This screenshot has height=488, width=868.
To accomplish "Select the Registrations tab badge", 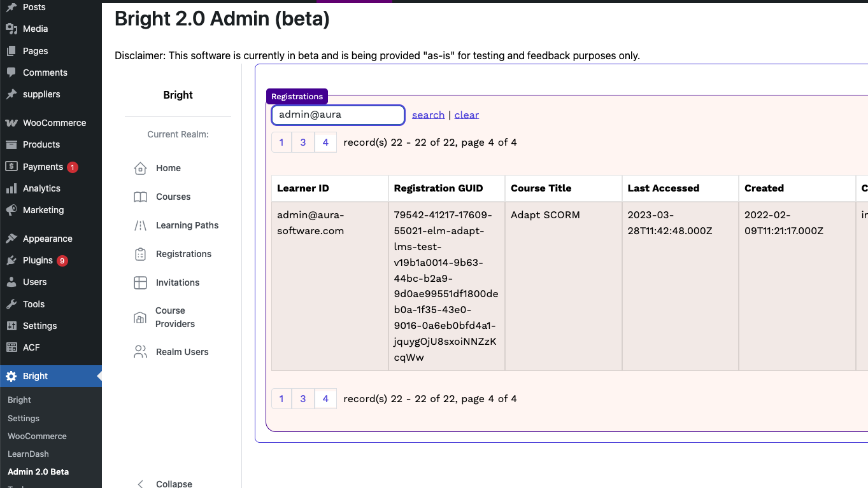I will tap(297, 96).
